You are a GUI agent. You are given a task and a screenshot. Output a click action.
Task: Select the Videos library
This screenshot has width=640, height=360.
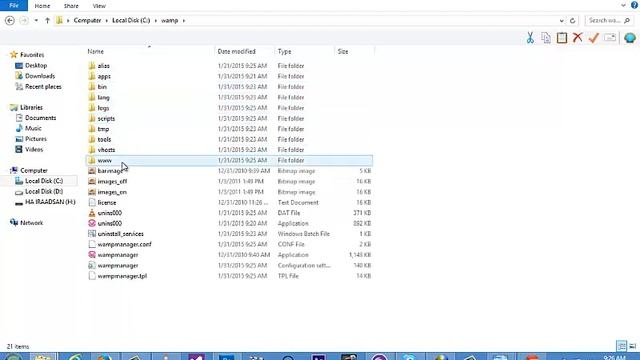click(34, 149)
